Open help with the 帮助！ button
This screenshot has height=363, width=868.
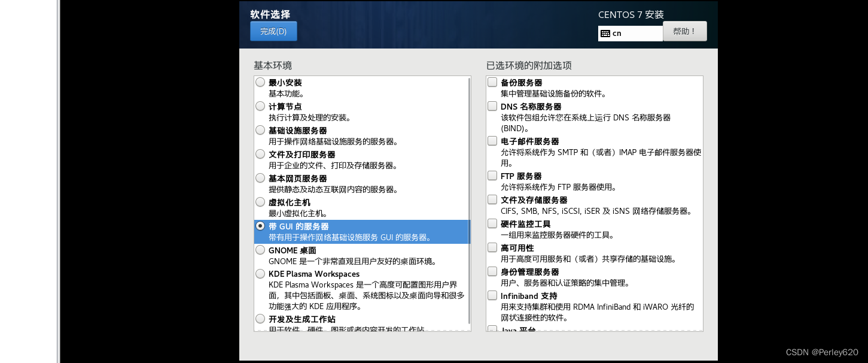[684, 31]
